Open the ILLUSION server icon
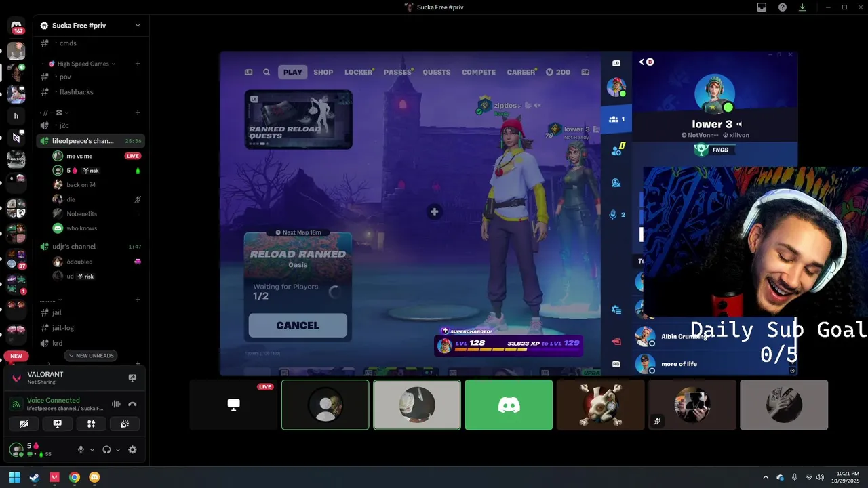 coord(16,159)
